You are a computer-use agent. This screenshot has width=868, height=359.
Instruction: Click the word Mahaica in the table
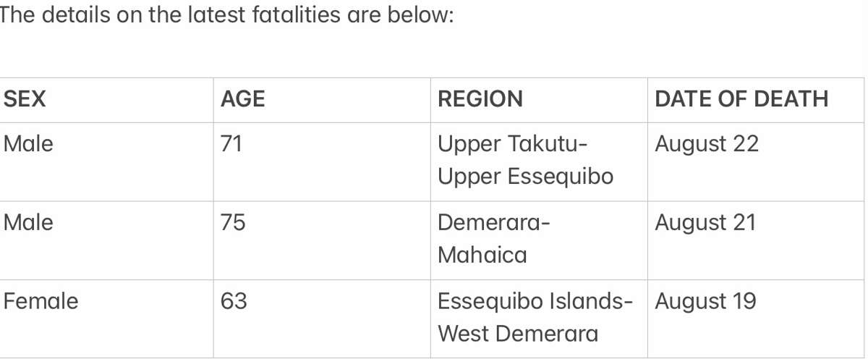pos(482,255)
